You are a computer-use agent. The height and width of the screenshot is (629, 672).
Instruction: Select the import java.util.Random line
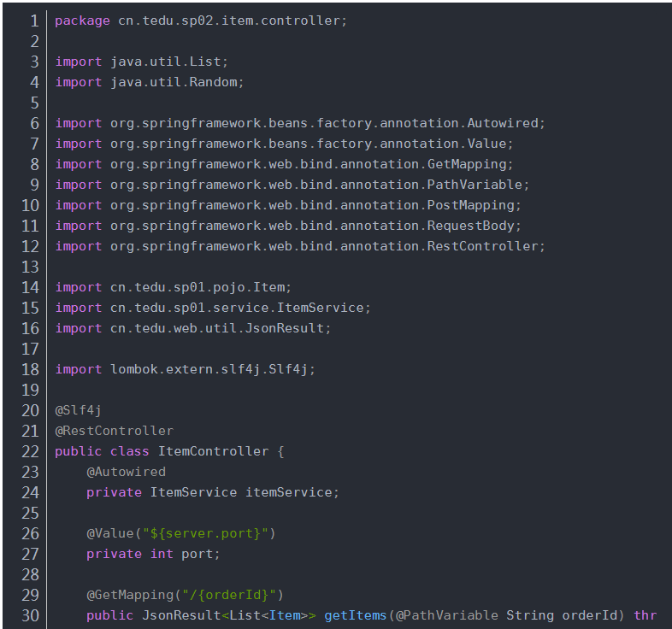click(149, 82)
